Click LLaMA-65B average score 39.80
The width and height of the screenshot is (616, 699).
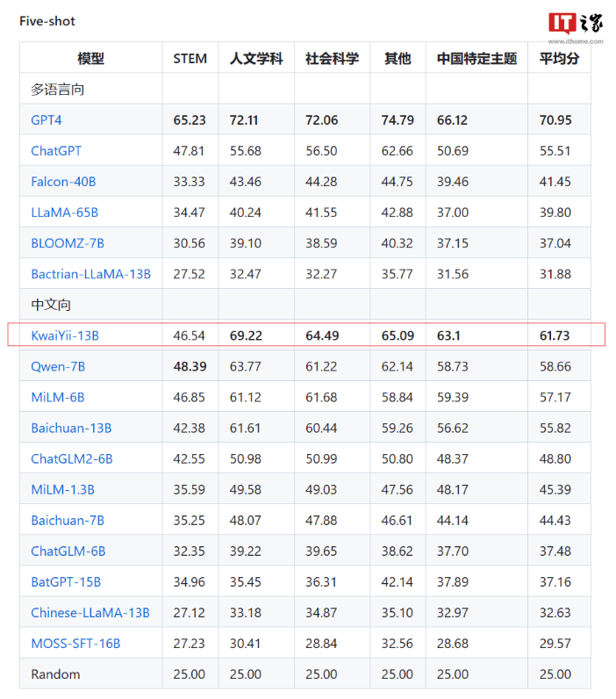tap(555, 213)
